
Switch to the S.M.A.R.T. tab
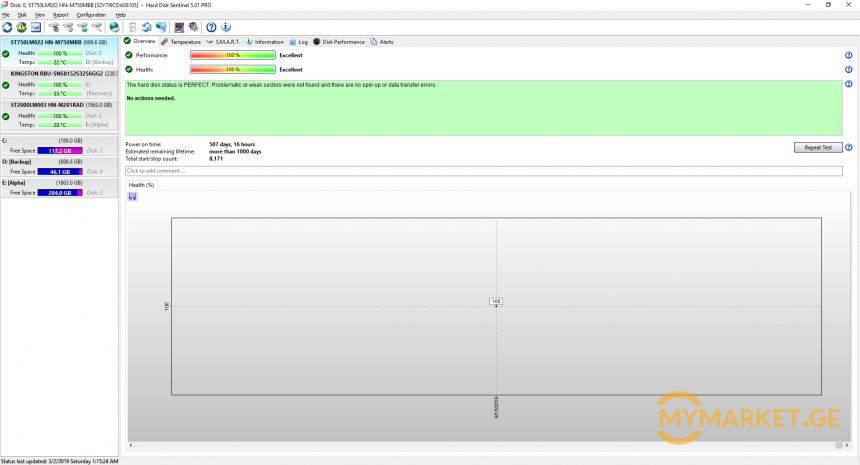tap(223, 42)
